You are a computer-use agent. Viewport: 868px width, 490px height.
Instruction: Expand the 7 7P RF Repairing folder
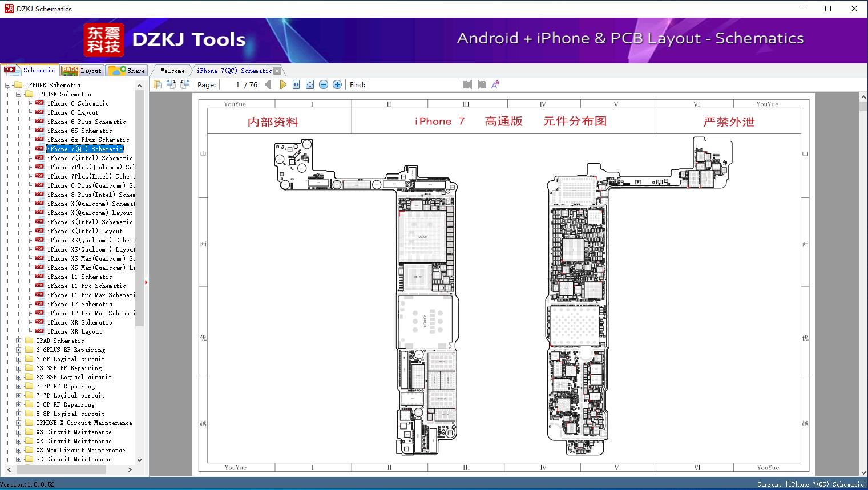(19, 386)
